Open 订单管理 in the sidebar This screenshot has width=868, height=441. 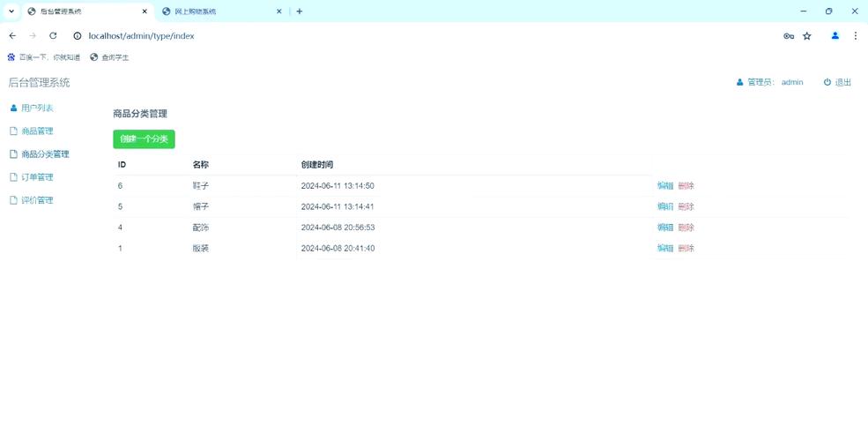tap(32, 177)
